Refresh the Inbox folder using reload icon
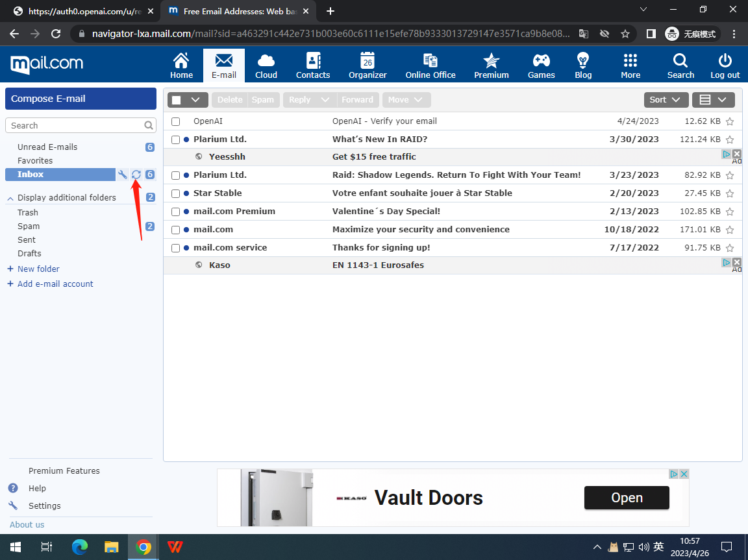Image resolution: width=748 pixels, height=560 pixels. tap(136, 175)
